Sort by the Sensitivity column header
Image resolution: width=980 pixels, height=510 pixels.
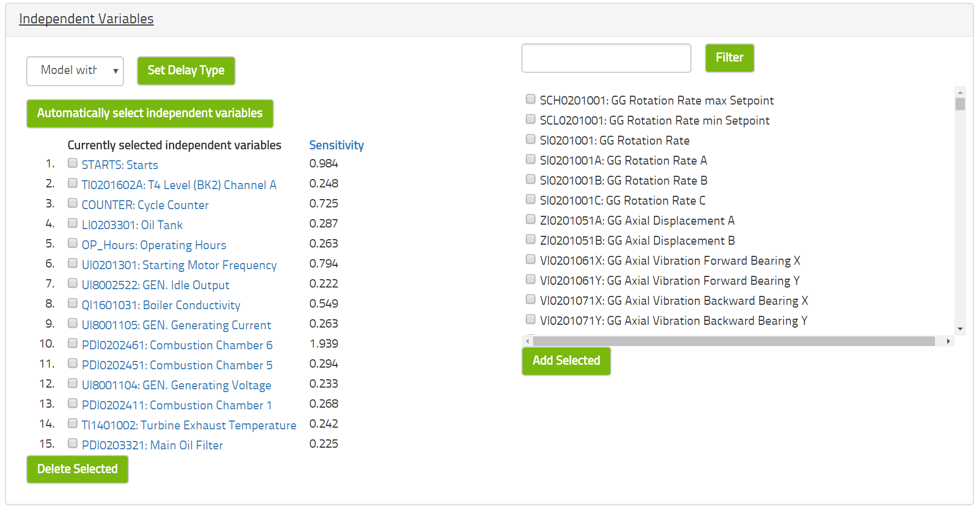pyautogui.click(x=336, y=145)
